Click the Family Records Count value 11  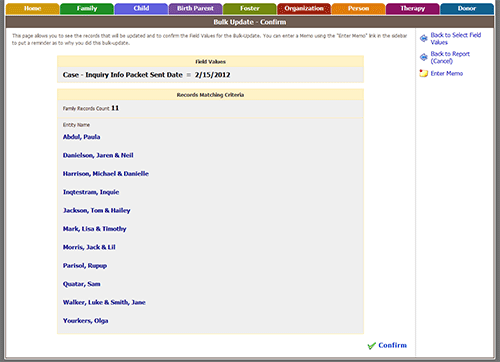coord(115,108)
